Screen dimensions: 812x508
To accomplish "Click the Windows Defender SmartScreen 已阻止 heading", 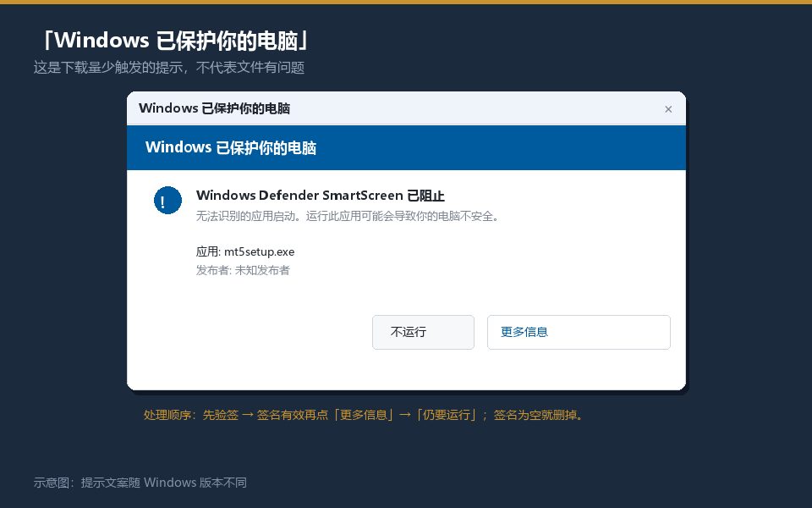I will 320,196.
